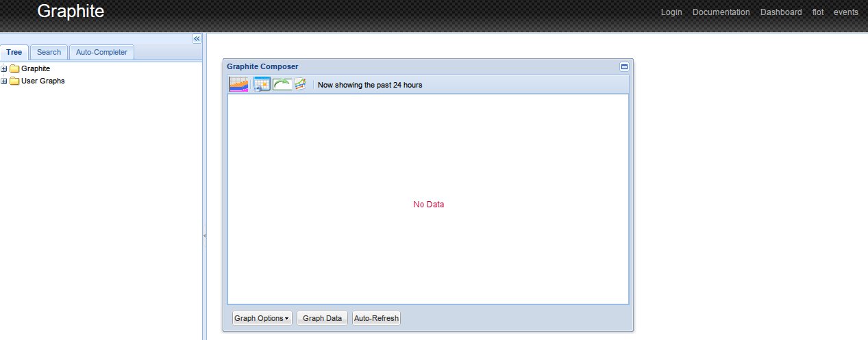Click the Graphite folder icon

click(14, 68)
